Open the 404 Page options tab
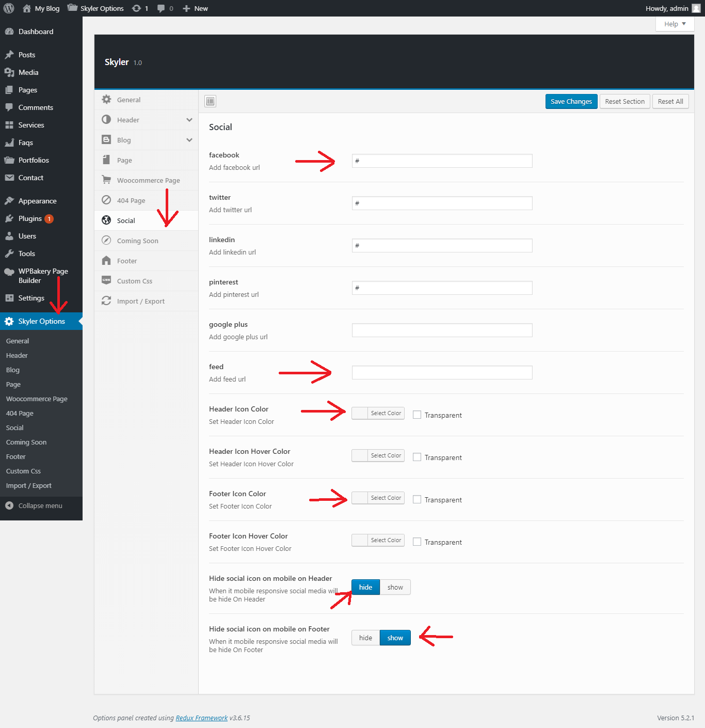The image size is (705, 728). coord(146,200)
